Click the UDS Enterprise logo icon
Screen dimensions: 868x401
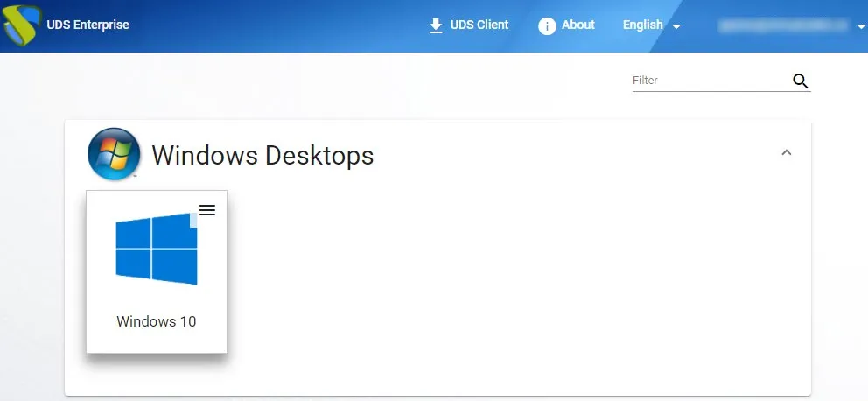pyautogui.click(x=22, y=25)
